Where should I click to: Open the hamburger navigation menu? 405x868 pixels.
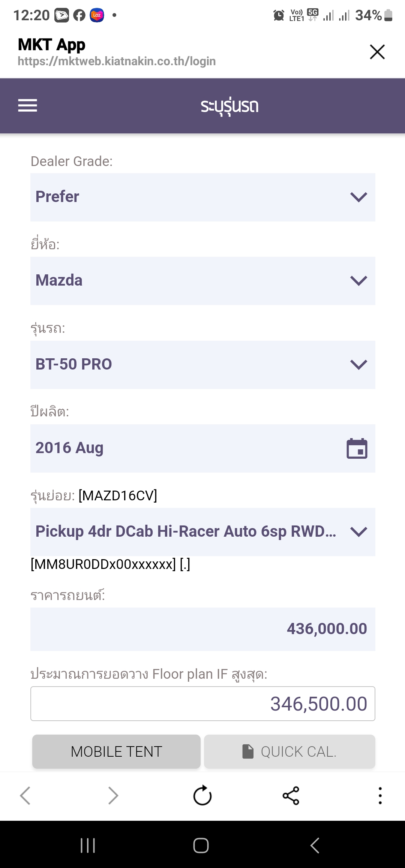click(x=28, y=106)
